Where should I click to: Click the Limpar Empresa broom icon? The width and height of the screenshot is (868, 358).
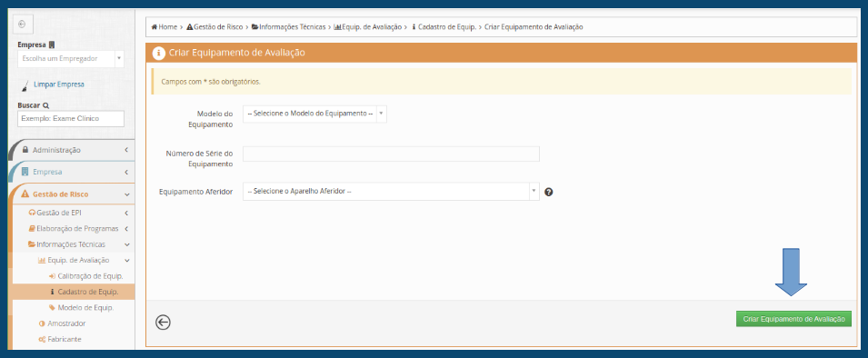[x=25, y=85]
